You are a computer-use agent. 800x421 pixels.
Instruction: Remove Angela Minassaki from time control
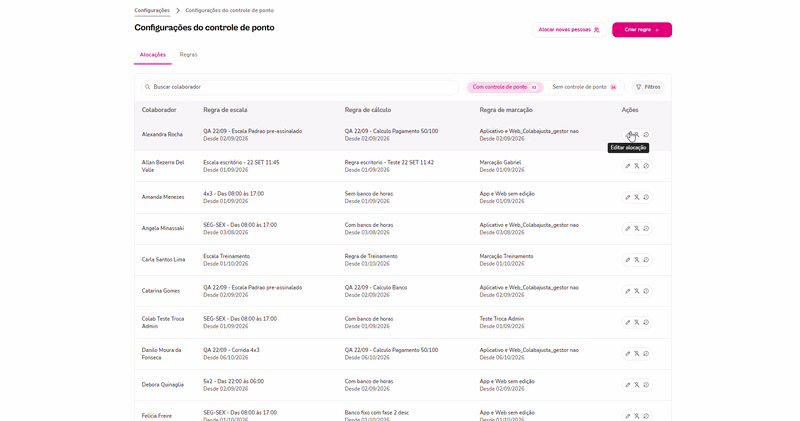[x=637, y=229]
